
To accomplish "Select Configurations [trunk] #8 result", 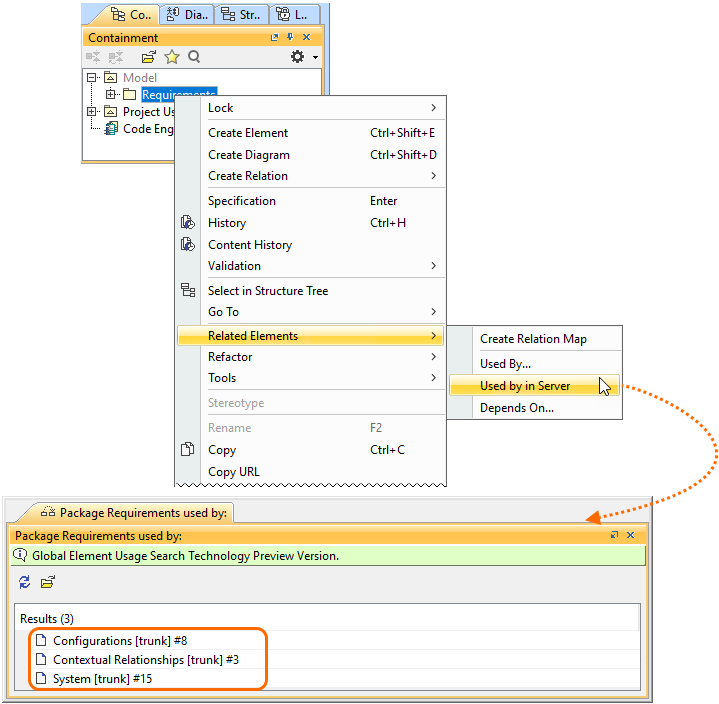I will tap(120, 641).
